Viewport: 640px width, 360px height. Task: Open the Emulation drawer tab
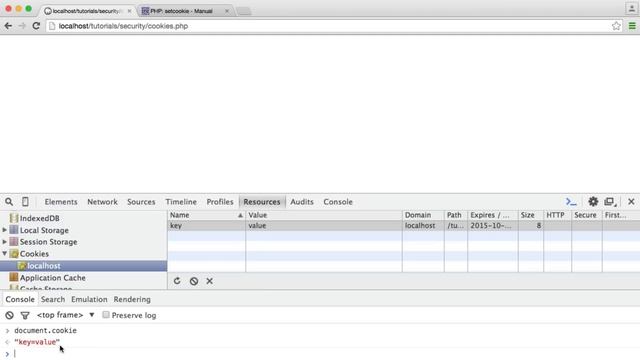[x=89, y=299]
